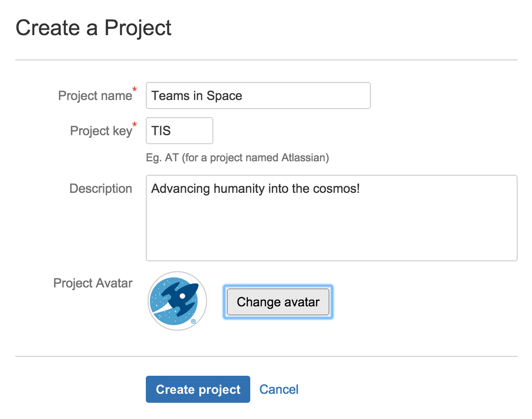Click the word 'Space' in project name
The image size is (532, 419).
pyautogui.click(x=224, y=96)
